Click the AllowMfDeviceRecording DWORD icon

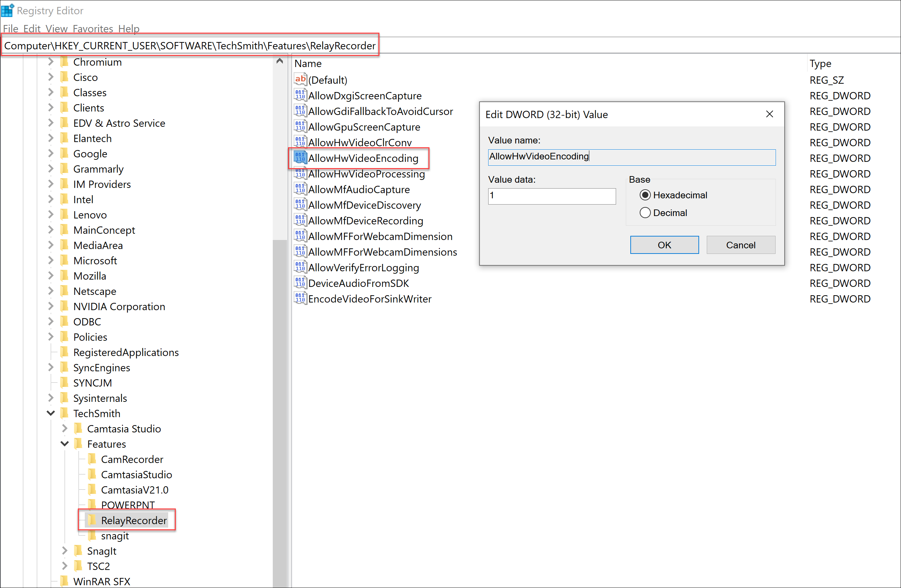300,220
